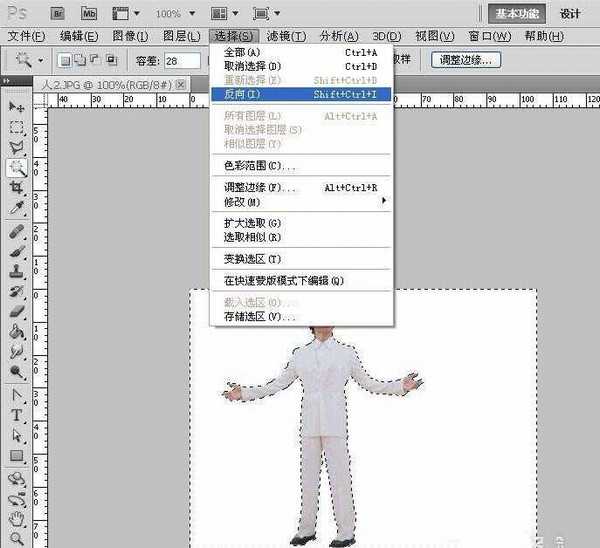
Task: Select the Rectangular Marquee tool
Action: point(16,127)
